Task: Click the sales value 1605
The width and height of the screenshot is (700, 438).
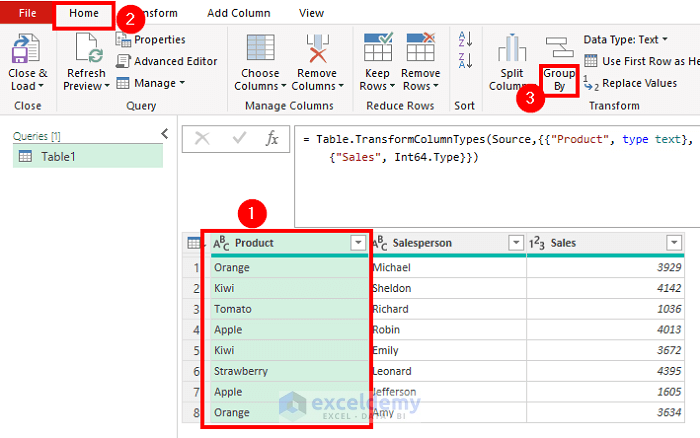Action: pos(605,392)
